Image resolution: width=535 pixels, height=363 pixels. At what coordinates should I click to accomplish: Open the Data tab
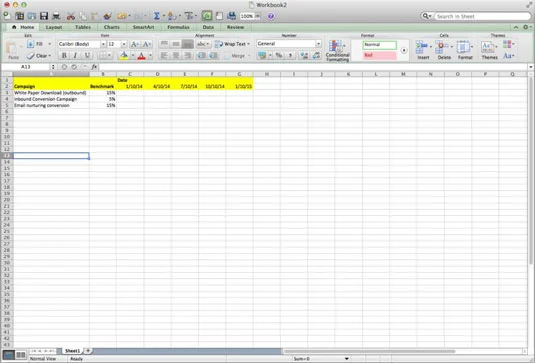click(x=208, y=27)
